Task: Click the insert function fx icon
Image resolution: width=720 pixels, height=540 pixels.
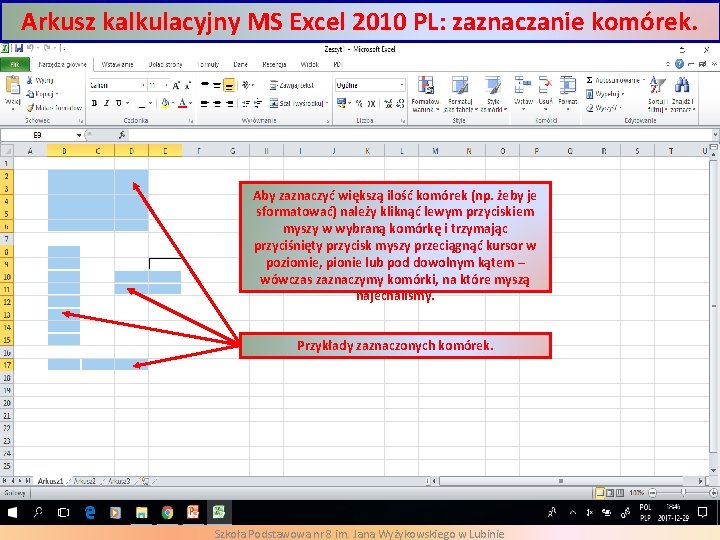Action: coord(122,135)
